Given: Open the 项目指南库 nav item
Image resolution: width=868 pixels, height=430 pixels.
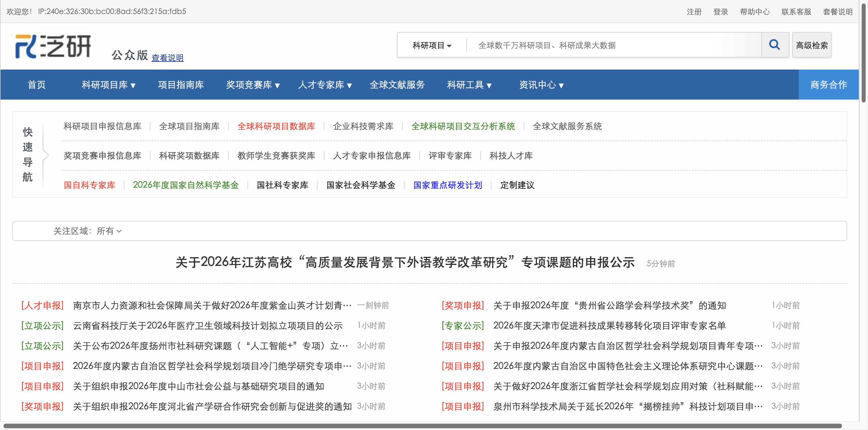Looking at the screenshot, I should coord(181,85).
